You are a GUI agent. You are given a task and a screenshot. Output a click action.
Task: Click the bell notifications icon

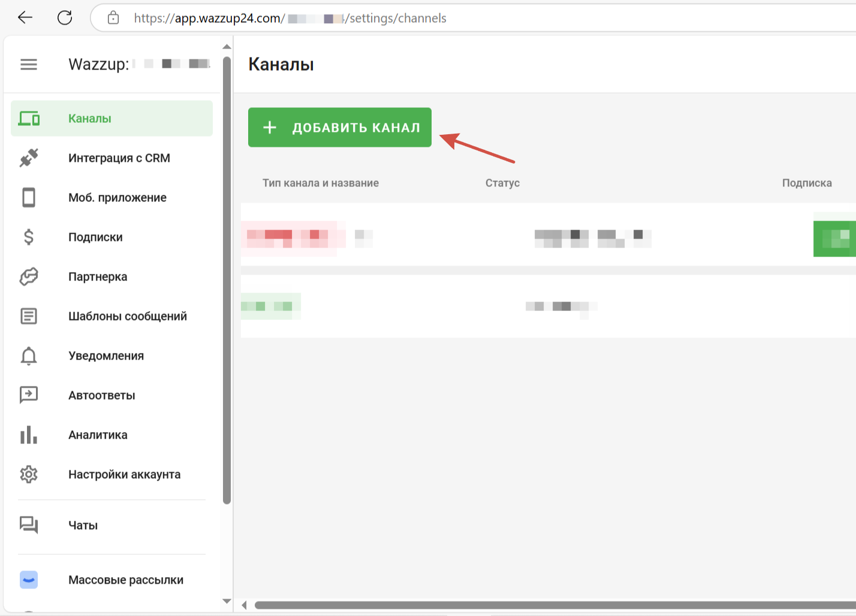[x=29, y=356]
